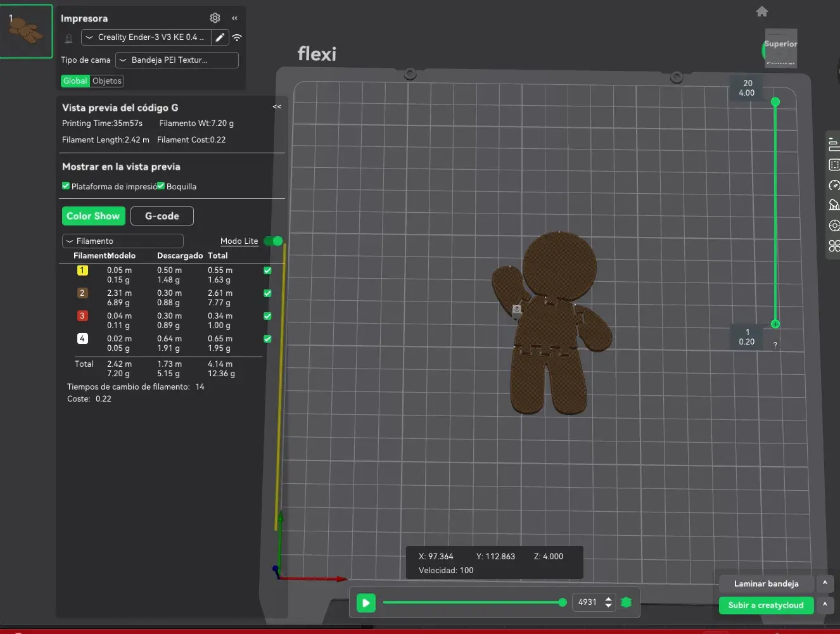Click the target circle icon in right toolbar
The width and height of the screenshot is (840, 634).
click(834, 225)
